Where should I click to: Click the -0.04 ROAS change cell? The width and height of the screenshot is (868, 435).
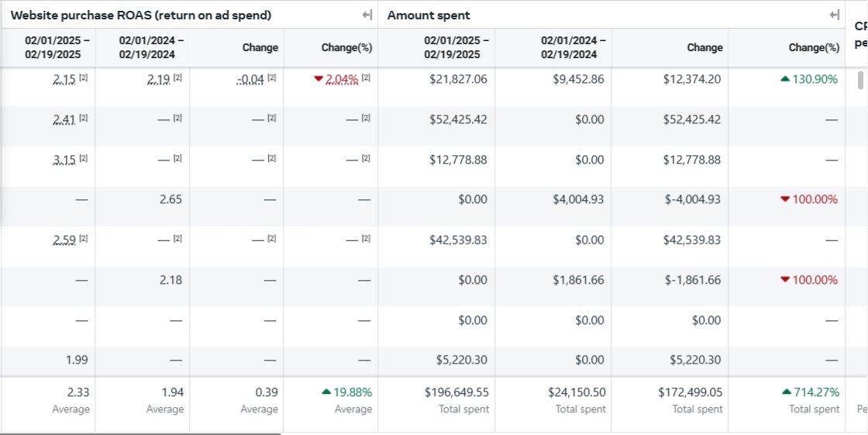tap(250, 80)
